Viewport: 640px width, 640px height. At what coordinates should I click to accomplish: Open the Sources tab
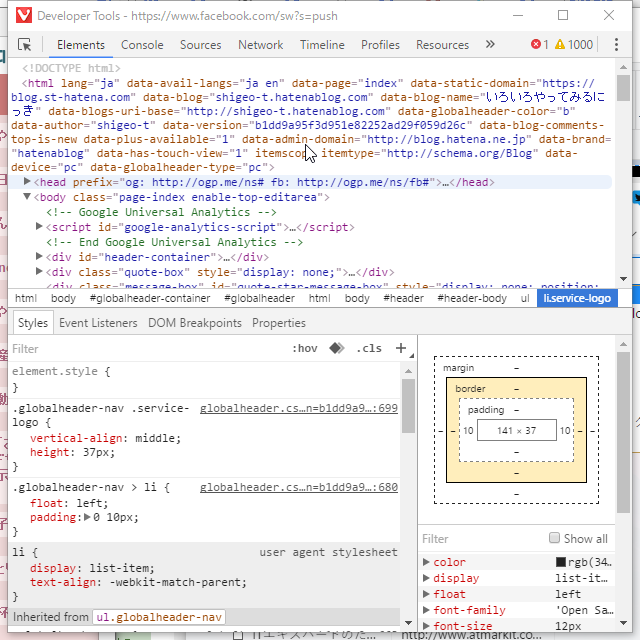coord(200,44)
